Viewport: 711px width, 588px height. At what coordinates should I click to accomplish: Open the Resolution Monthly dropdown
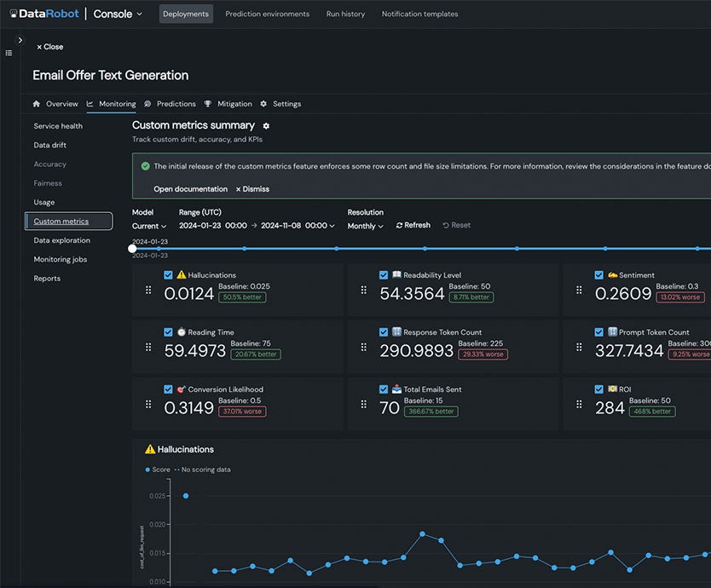[x=366, y=226]
